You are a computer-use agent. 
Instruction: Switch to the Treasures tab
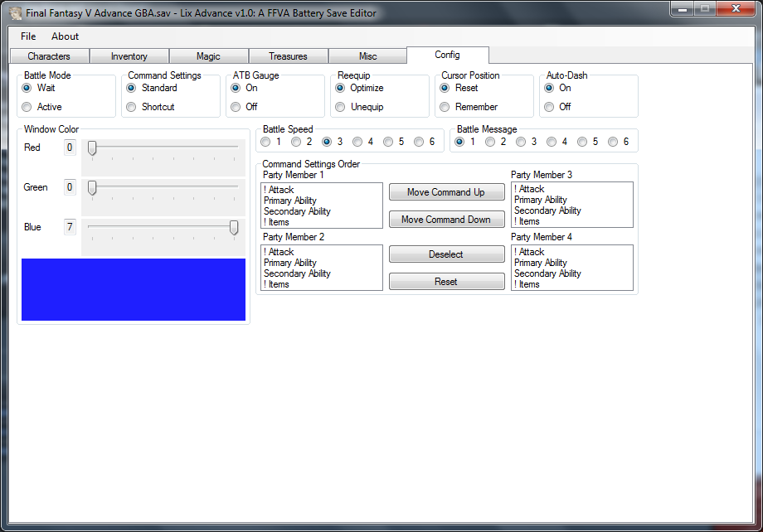click(x=289, y=56)
